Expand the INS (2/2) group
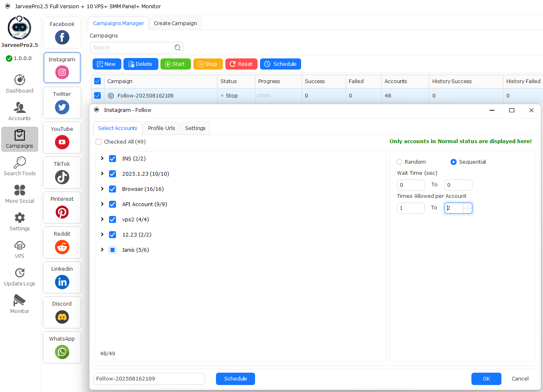 tap(102, 158)
